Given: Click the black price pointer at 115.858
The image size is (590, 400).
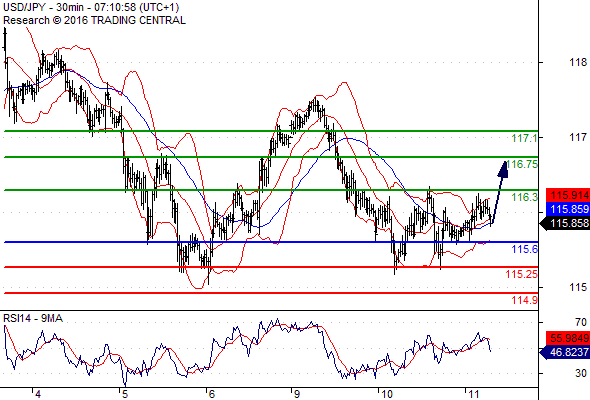Looking at the screenshot, I should [564, 224].
